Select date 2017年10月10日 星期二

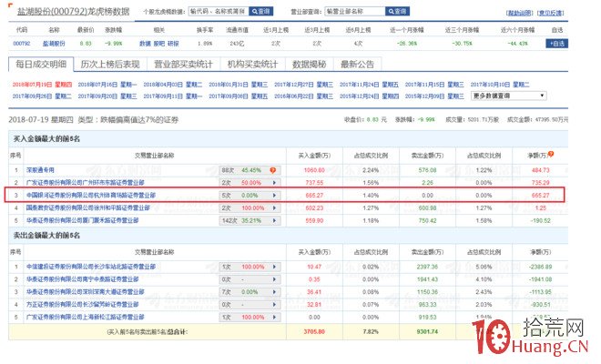tap(500, 85)
